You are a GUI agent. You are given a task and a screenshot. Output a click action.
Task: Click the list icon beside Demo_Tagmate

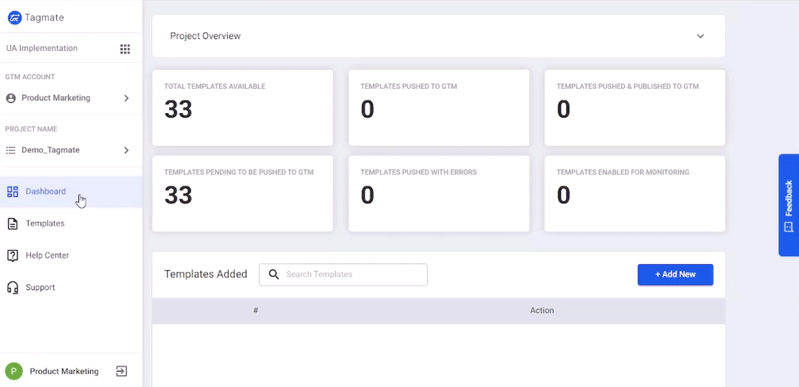(11, 150)
